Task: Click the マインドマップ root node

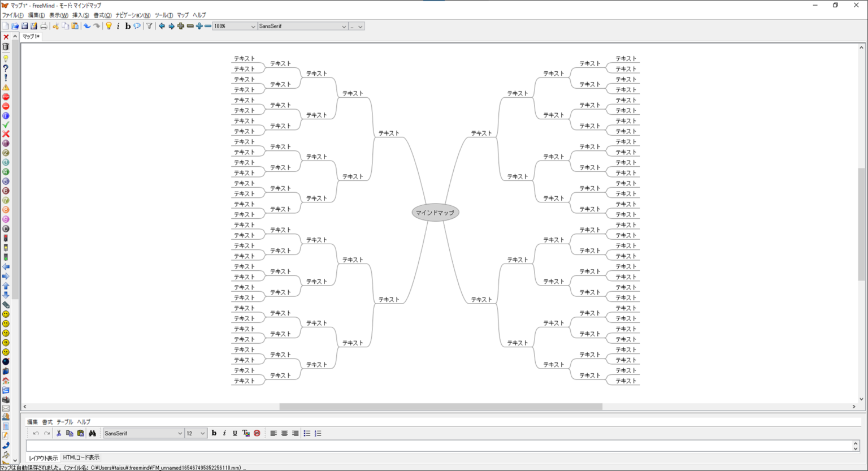Action: click(x=435, y=212)
